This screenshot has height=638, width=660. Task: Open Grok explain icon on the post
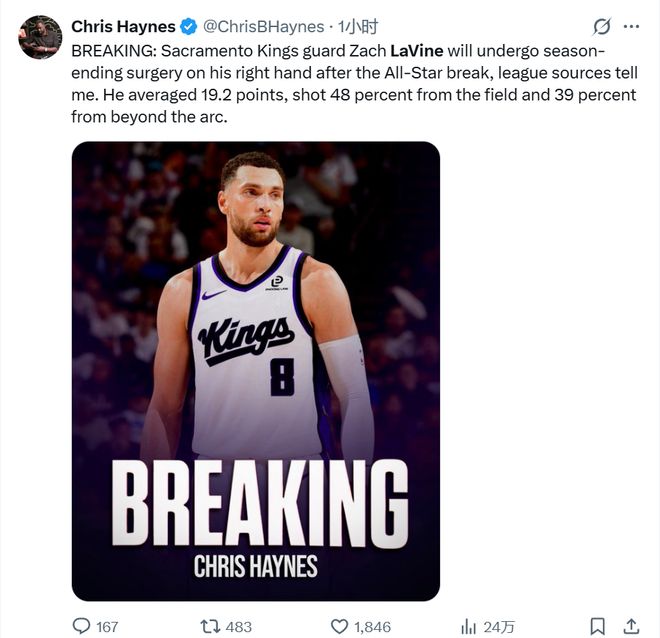(602, 27)
